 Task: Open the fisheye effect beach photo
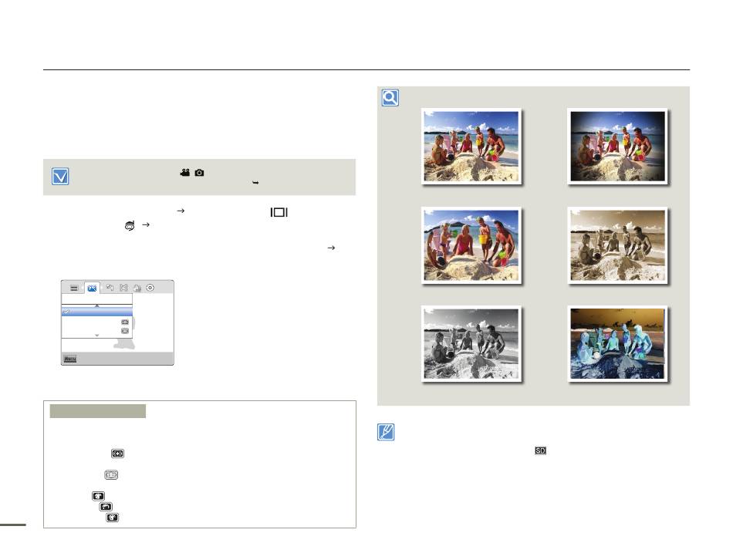click(x=471, y=245)
